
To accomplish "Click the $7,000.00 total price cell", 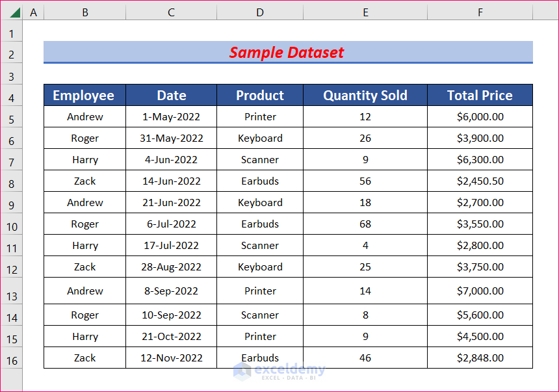I will [480, 291].
